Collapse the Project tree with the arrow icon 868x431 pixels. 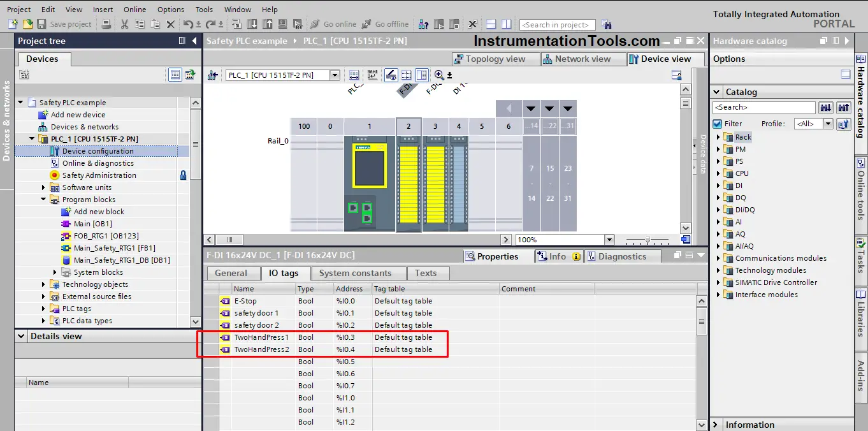point(194,41)
